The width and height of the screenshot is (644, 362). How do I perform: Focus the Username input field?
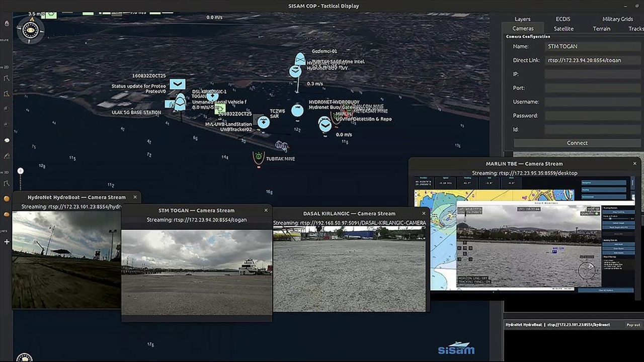[593, 102]
